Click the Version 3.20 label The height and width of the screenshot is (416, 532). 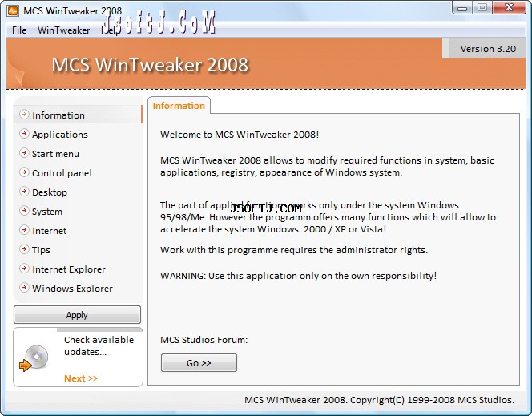pyautogui.click(x=488, y=49)
